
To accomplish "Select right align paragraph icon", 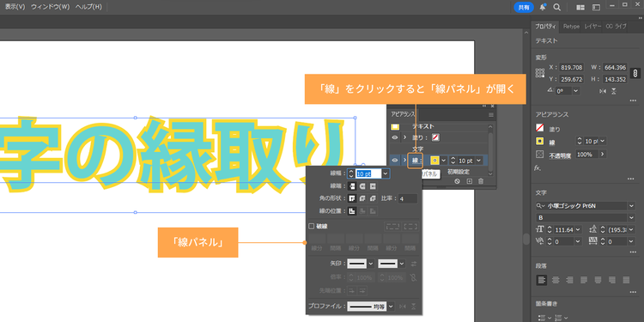I will pos(569,280).
